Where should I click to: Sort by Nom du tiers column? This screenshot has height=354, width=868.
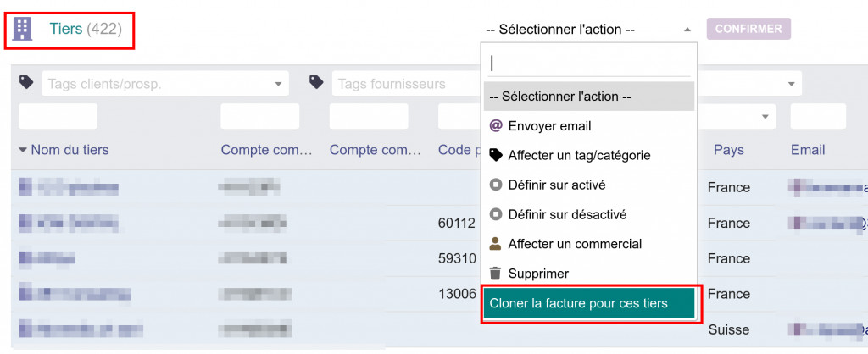tap(70, 150)
